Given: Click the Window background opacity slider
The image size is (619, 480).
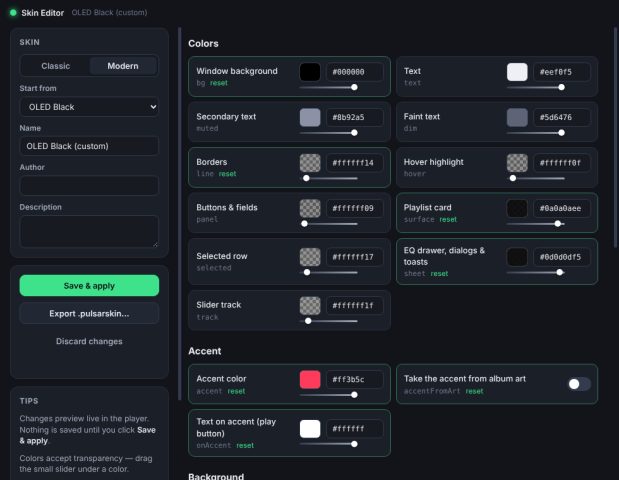Looking at the screenshot, I should (x=328, y=87).
